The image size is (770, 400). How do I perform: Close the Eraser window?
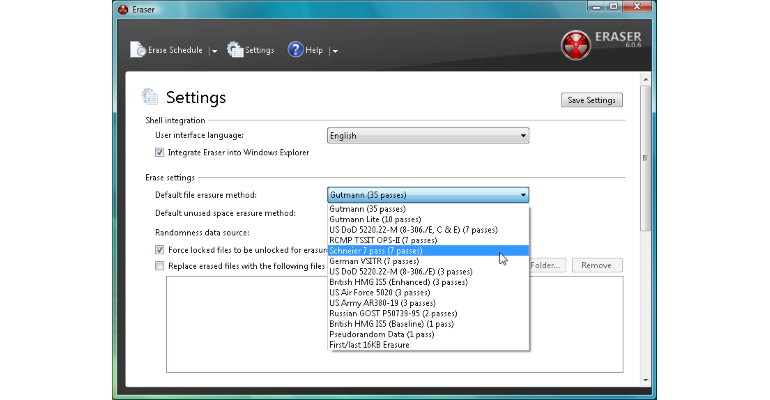pos(637,7)
